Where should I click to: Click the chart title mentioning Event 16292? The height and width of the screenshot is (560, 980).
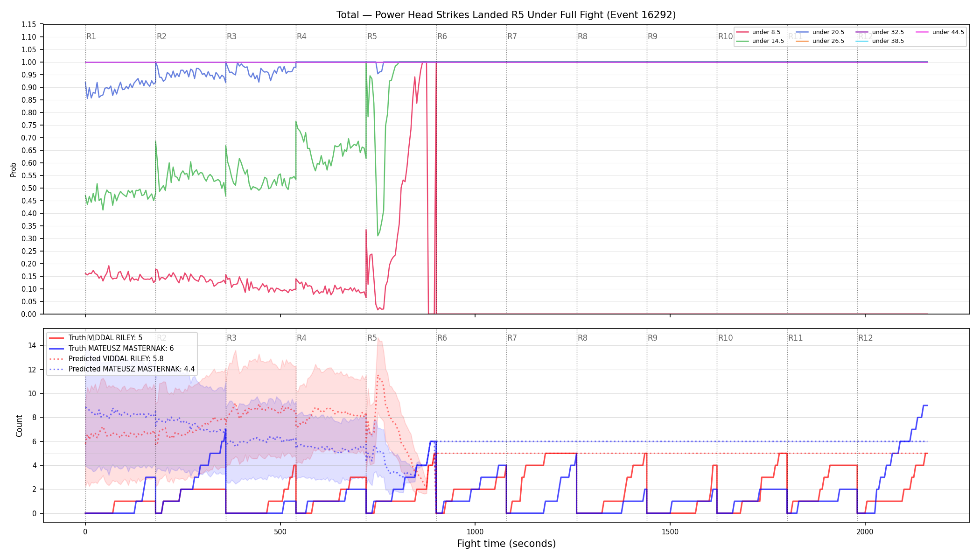(506, 15)
